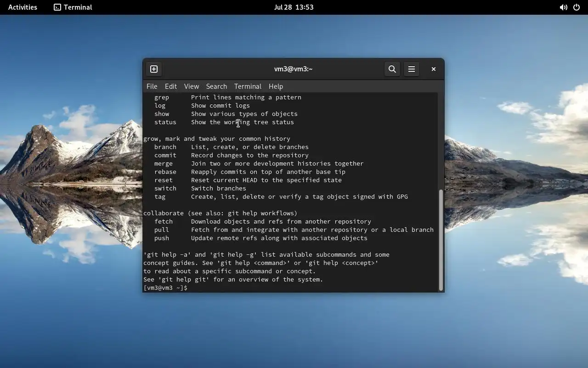This screenshot has width=588, height=368.
Task: Click the 'branch' command text
Action: [165, 147]
